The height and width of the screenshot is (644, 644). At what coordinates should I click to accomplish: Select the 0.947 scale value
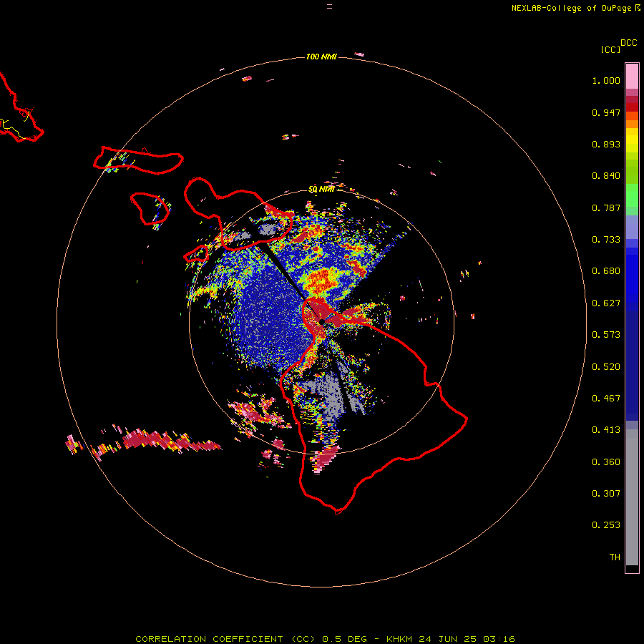click(606, 112)
